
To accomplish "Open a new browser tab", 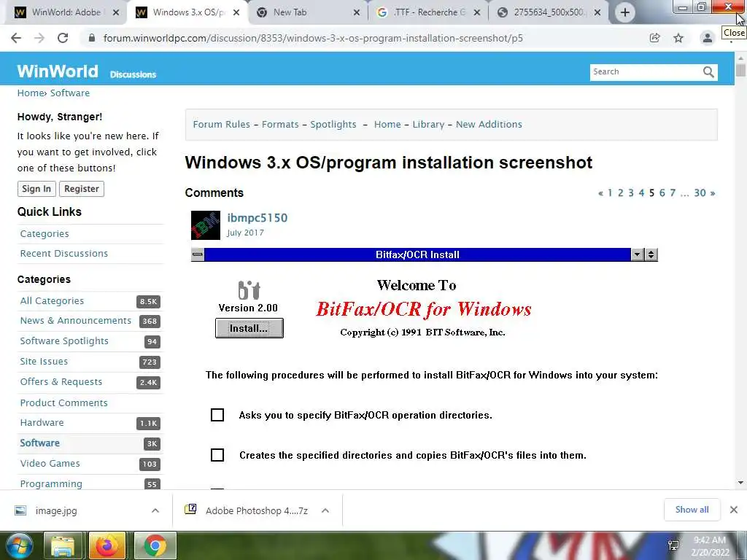I will pos(625,12).
